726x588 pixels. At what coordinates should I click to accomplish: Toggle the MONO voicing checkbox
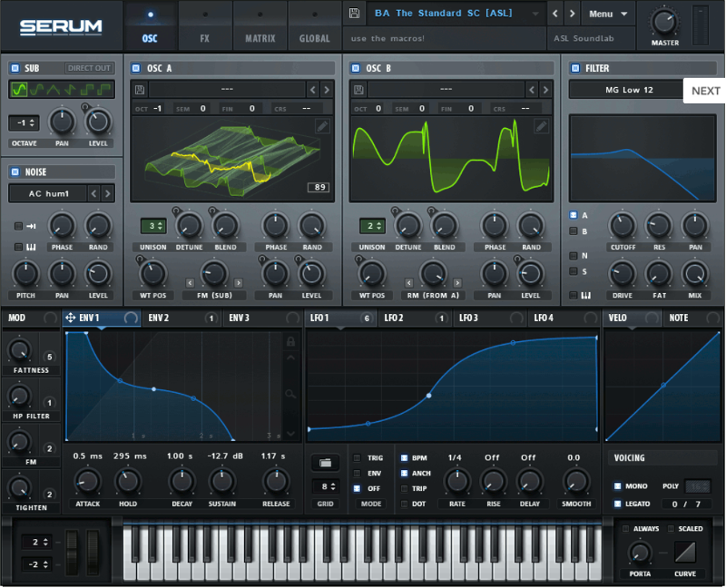(617, 486)
